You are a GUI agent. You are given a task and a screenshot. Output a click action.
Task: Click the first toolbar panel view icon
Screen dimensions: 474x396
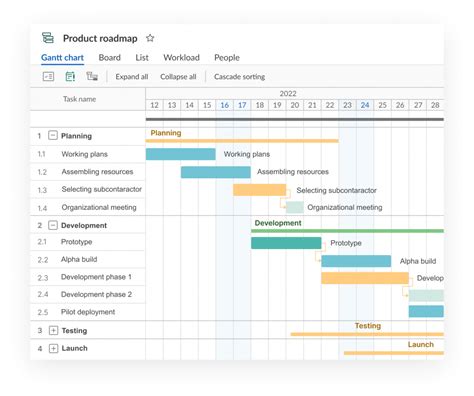pyautogui.click(x=48, y=77)
